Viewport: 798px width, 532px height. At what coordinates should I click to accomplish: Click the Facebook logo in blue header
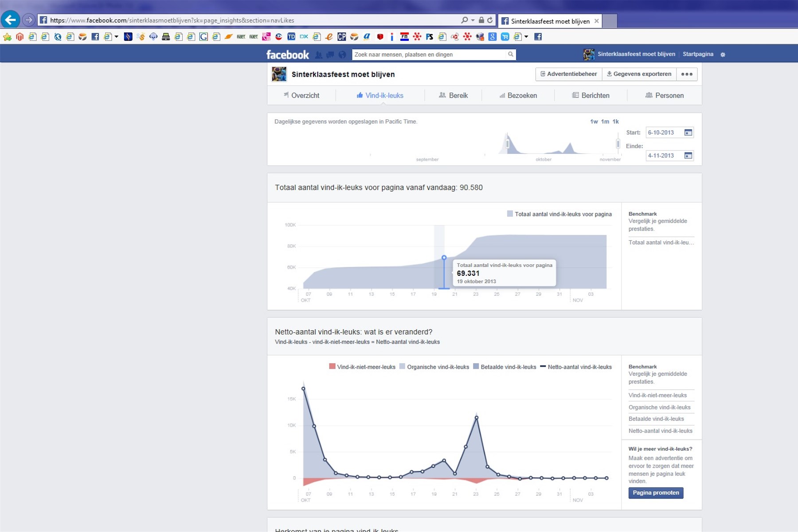(288, 55)
